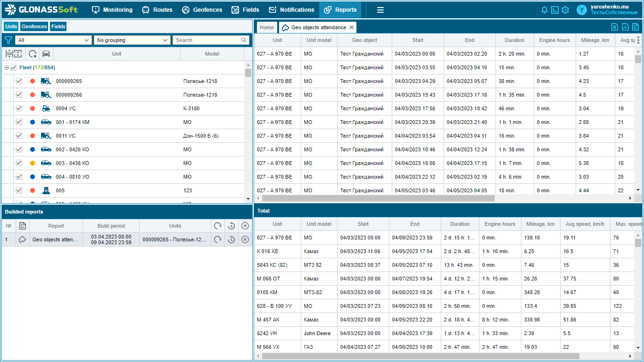Uncheck unit 000009266
Screen dimensions: 644x362
19,95
